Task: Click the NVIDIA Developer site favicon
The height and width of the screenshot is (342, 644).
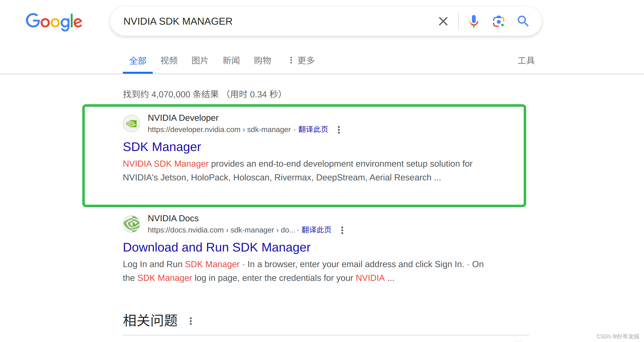Action: (x=132, y=124)
